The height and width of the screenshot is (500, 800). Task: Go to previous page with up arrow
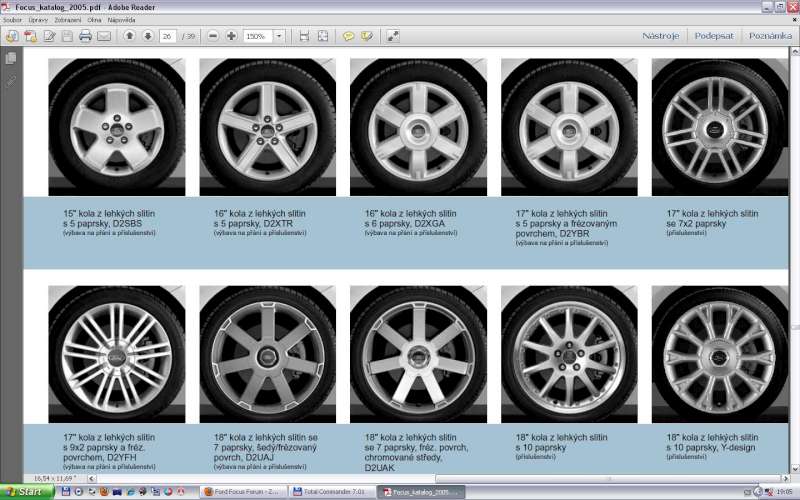coord(129,36)
